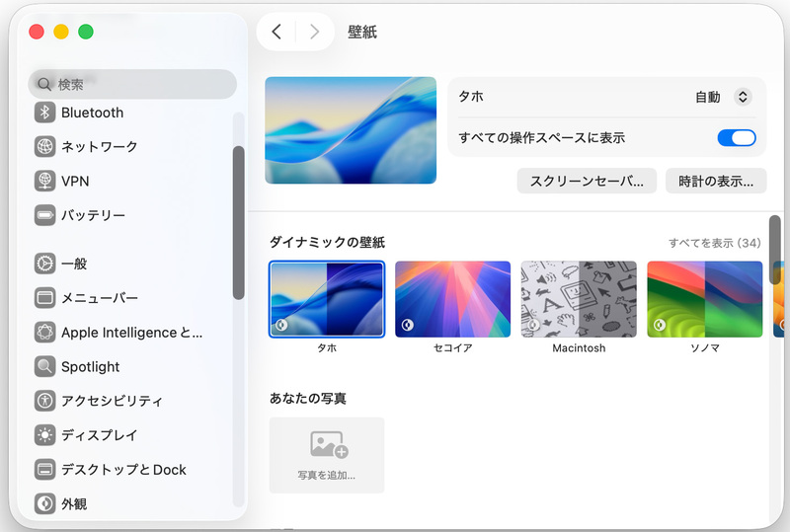Viewport: 790px width, 532px height.
Task: Open デスクトップとDock settings
Action: pyautogui.click(x=130, y=469)
